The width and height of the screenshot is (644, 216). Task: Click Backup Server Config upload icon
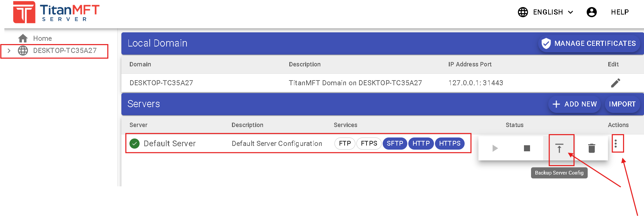tap(559, 148)
